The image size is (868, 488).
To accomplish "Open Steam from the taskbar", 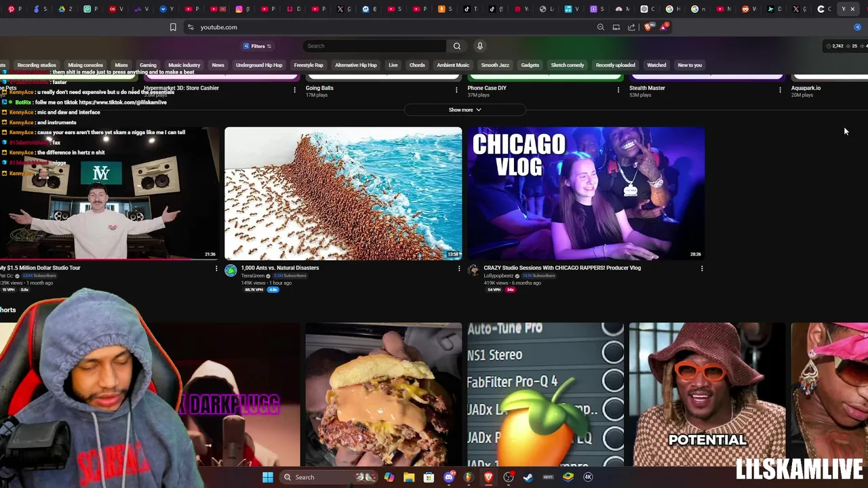I will coord(528,477).
